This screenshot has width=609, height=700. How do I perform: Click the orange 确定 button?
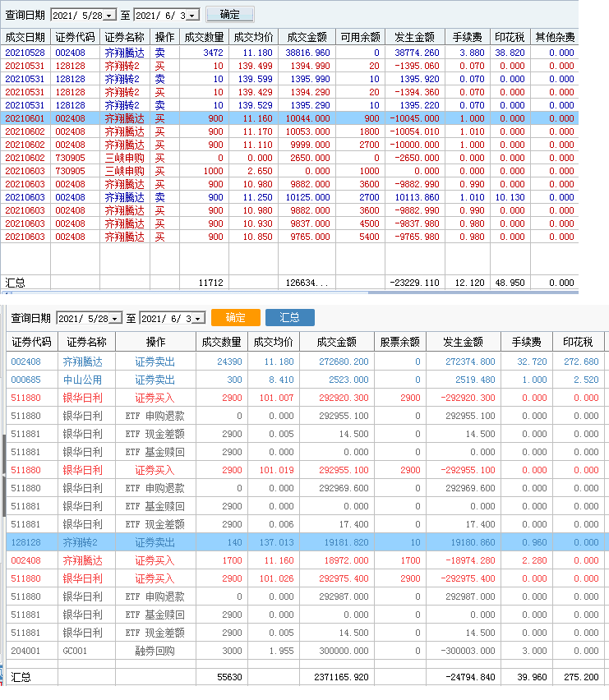click(235, 317)
